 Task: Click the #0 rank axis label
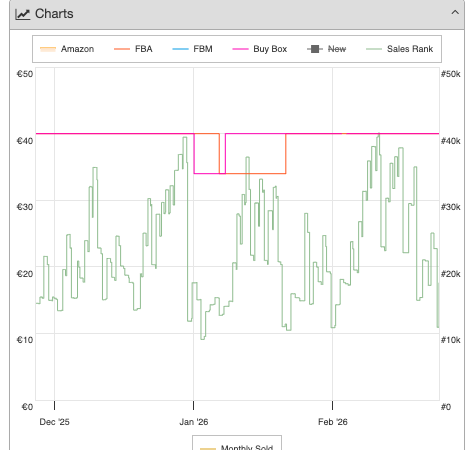446,407
